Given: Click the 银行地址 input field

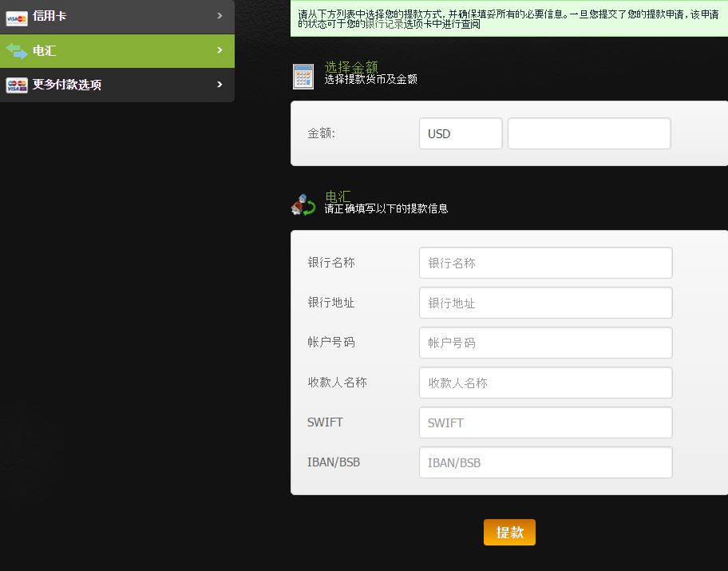Looking at the screenshot, I should (x=545, y=303).
